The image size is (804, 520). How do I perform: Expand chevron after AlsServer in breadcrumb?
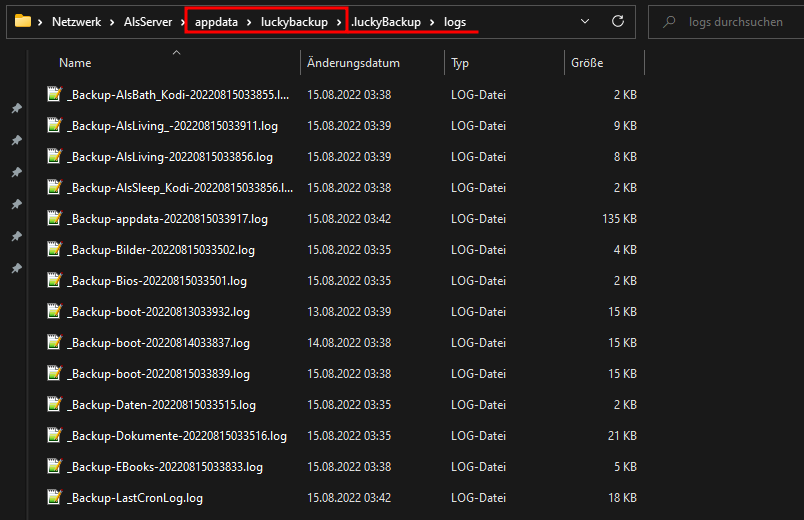coord(183,22)
